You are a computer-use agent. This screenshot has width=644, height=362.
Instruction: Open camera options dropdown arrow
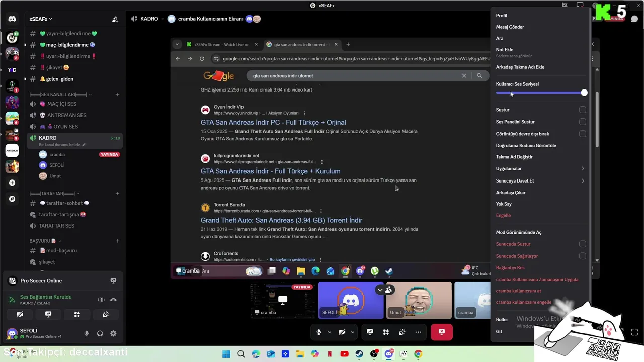[353, 332]
